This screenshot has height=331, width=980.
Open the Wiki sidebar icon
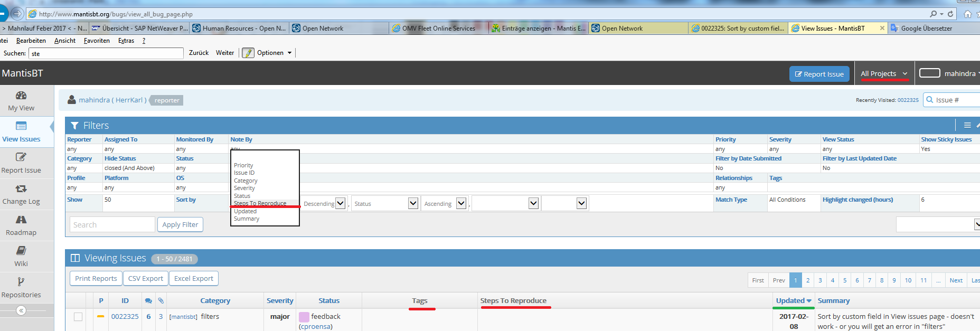tap(21, 251)
